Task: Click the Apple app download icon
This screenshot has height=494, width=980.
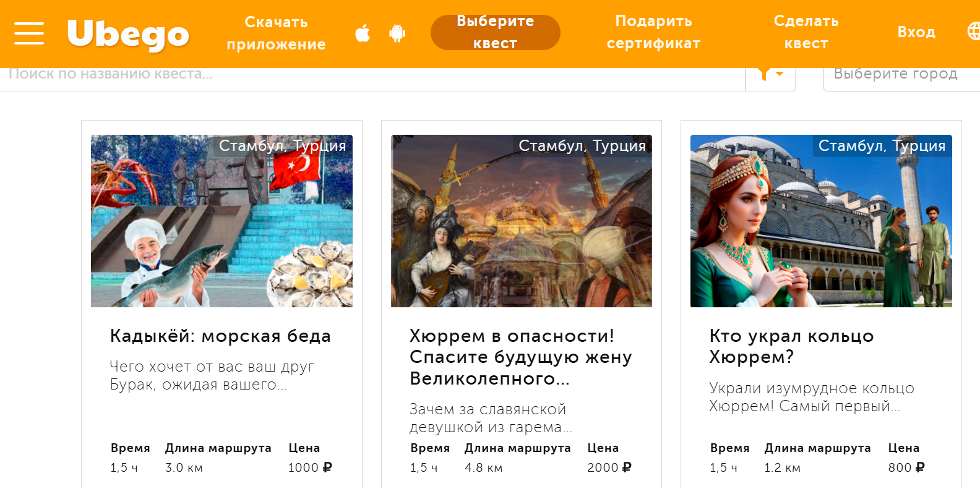Action: coord(363,33)
